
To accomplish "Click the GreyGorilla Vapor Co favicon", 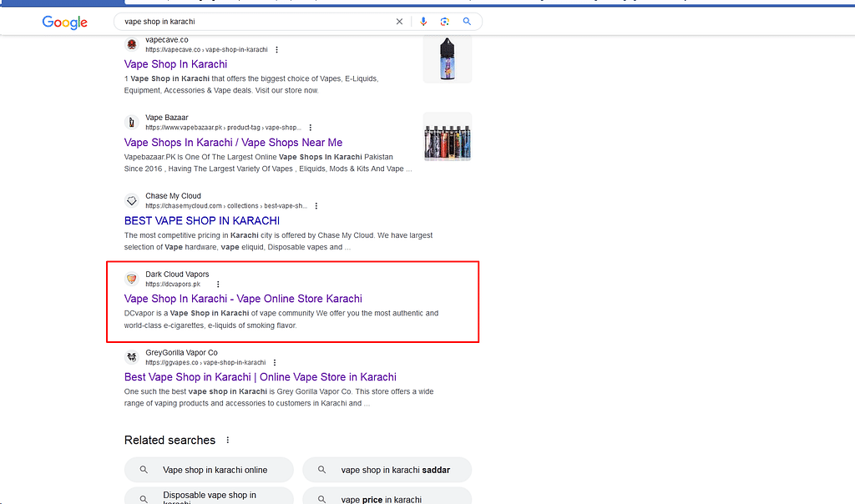I will [131, 358].
